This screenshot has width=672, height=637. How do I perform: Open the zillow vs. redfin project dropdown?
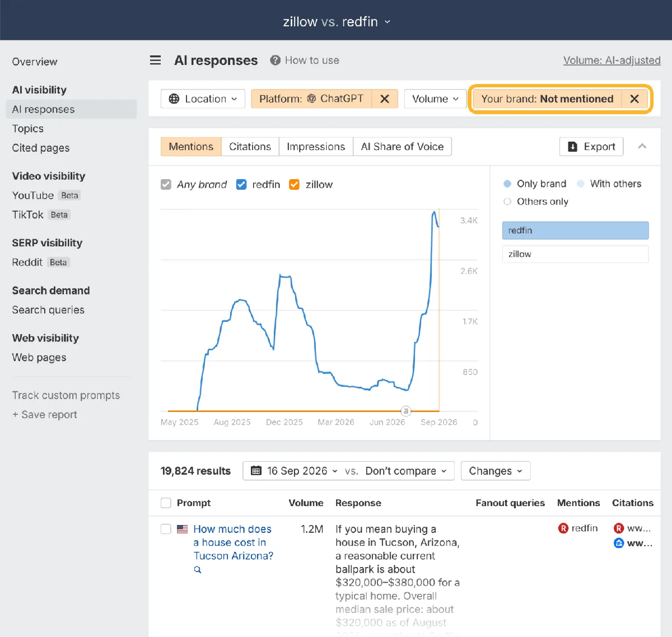coord(336,22)
